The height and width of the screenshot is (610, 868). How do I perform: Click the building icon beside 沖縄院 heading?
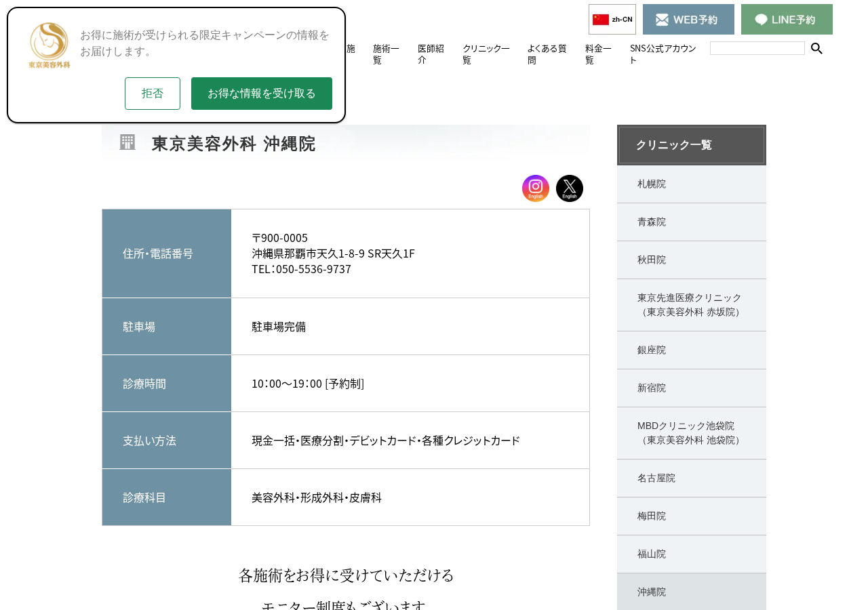point(127,142)
